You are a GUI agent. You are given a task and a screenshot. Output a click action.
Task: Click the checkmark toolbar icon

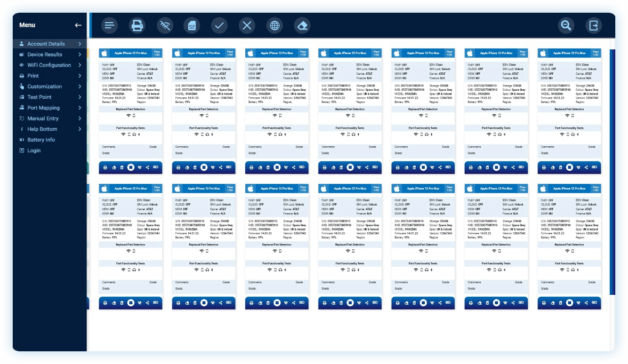click(219, 25)
